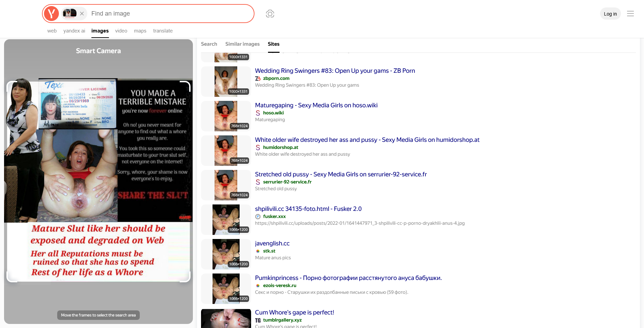644x328 pixels.
Task: Select the images tab
Action: (x=100, y=31)
